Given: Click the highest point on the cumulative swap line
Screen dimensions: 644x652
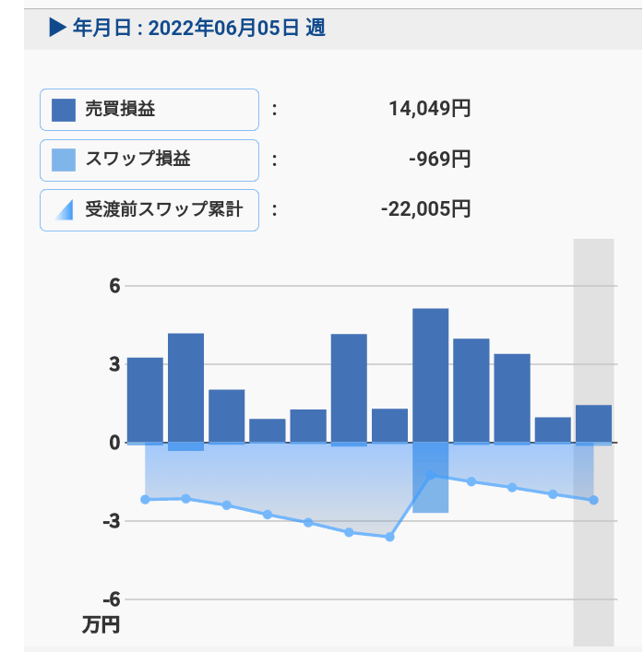Looking at the screenshot, I should (x=430, y=475).
